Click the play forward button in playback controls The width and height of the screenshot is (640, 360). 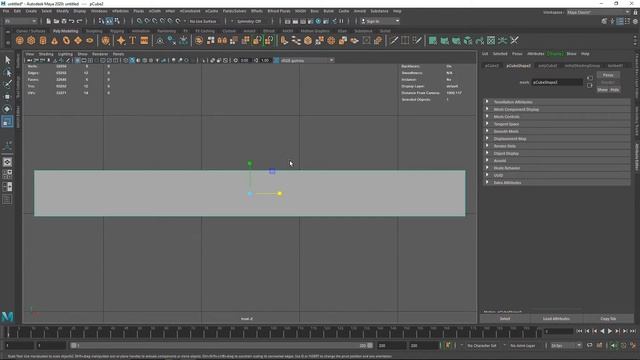point(610,331)
